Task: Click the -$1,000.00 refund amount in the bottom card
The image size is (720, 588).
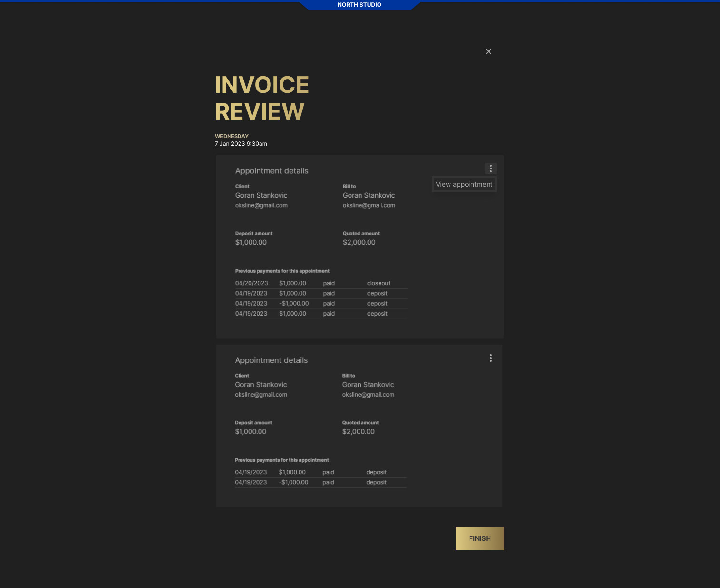Action: (x=293, y=482)
